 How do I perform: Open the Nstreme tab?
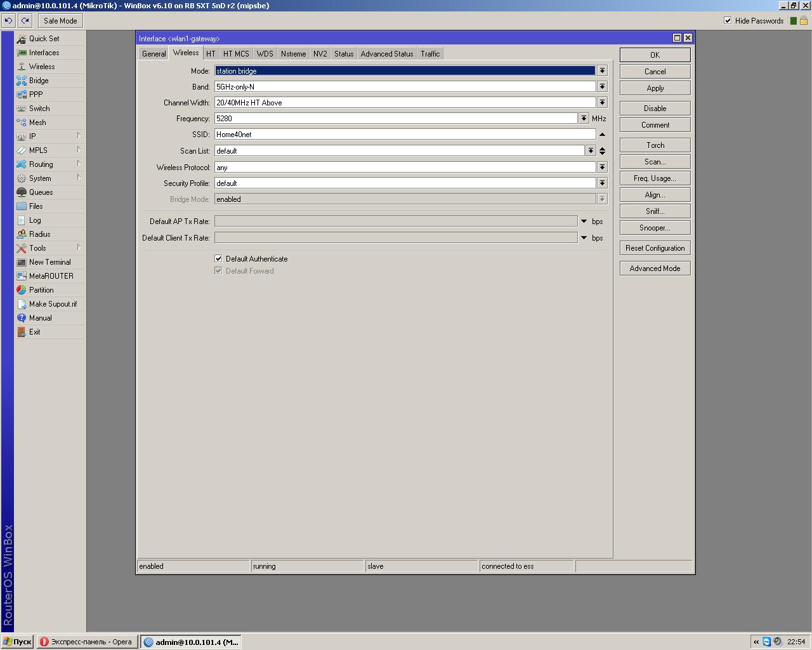click(293, 54)
